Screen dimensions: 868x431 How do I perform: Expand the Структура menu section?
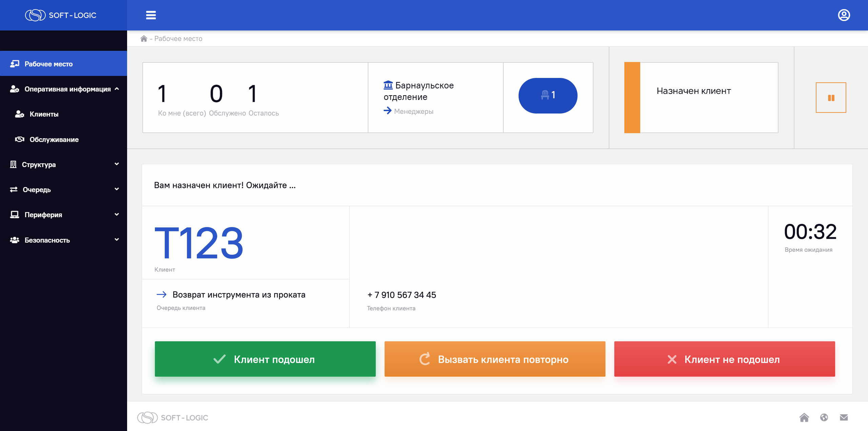[63, 165]
